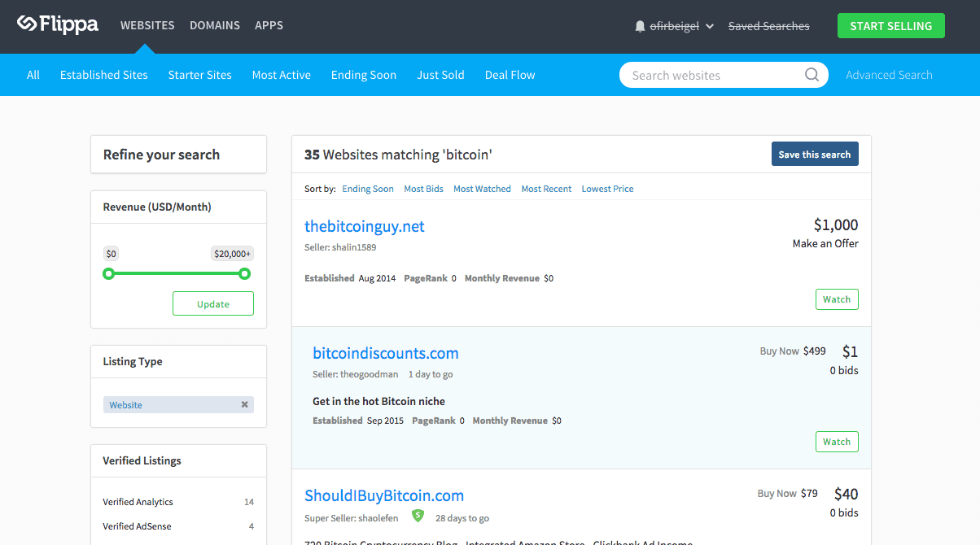Click the Update revenue button

coord(213,304)
